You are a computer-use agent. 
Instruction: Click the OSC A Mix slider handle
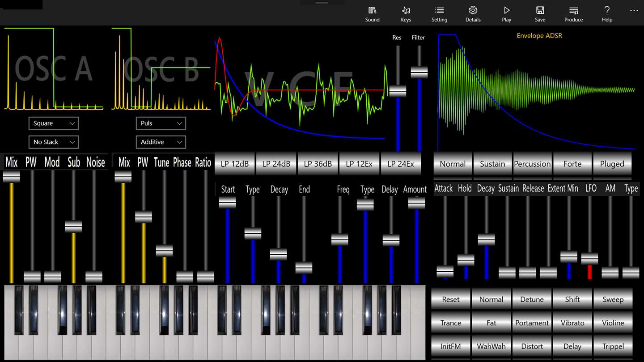click(x=12, y=177)
